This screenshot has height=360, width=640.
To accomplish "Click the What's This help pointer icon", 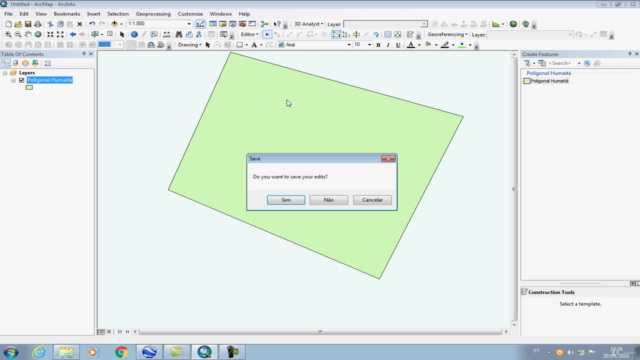I will click(277, 24).
